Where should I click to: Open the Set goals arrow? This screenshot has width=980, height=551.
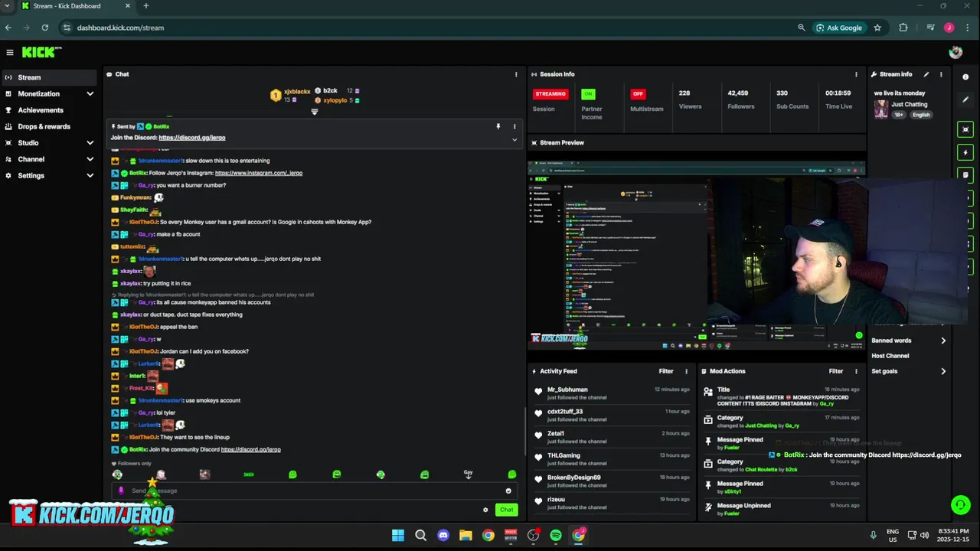(942, 371)
